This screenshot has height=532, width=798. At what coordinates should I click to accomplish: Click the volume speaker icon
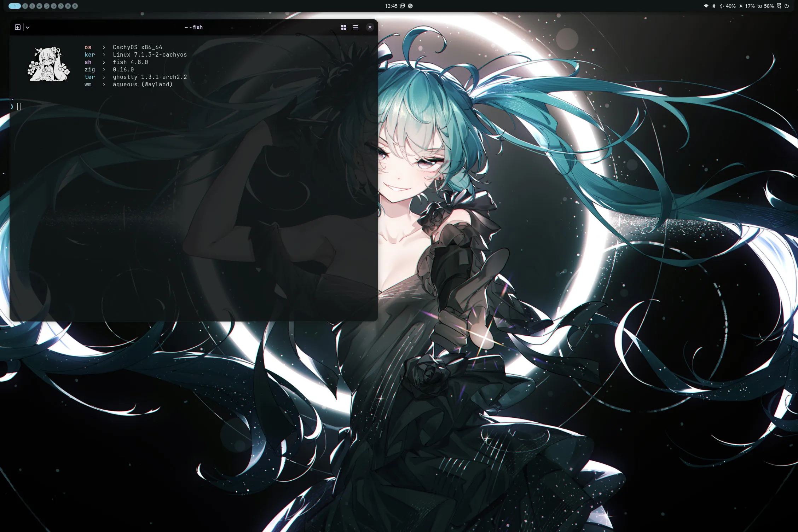click(721, 6)
